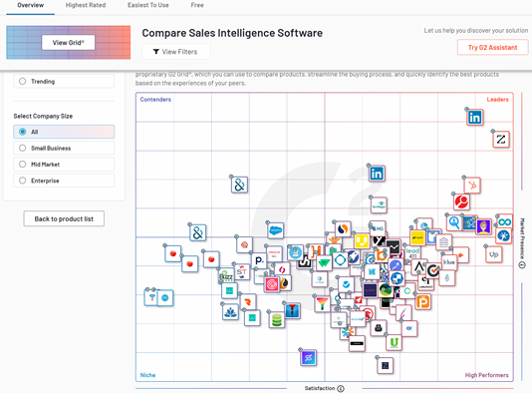Select the green double-triangle W logo
Viewport: 532px width, 393px height.
coord(324,263)
